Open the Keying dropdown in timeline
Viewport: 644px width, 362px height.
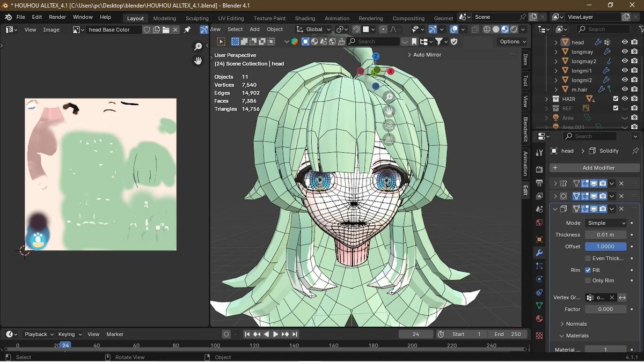(x=70, y=334)
